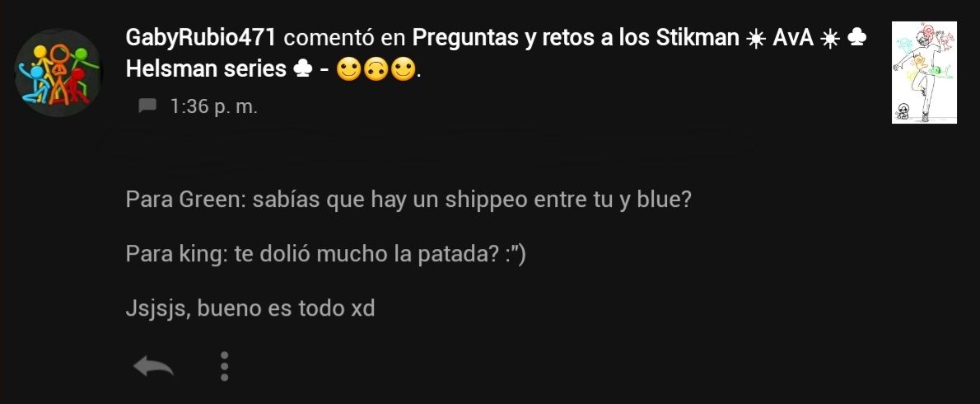Image resolution: width=980 pixels, height=404 pixels.
Task: Click the sun symbol after AvA
Action: pyautogui.click(x=830, y=40)
